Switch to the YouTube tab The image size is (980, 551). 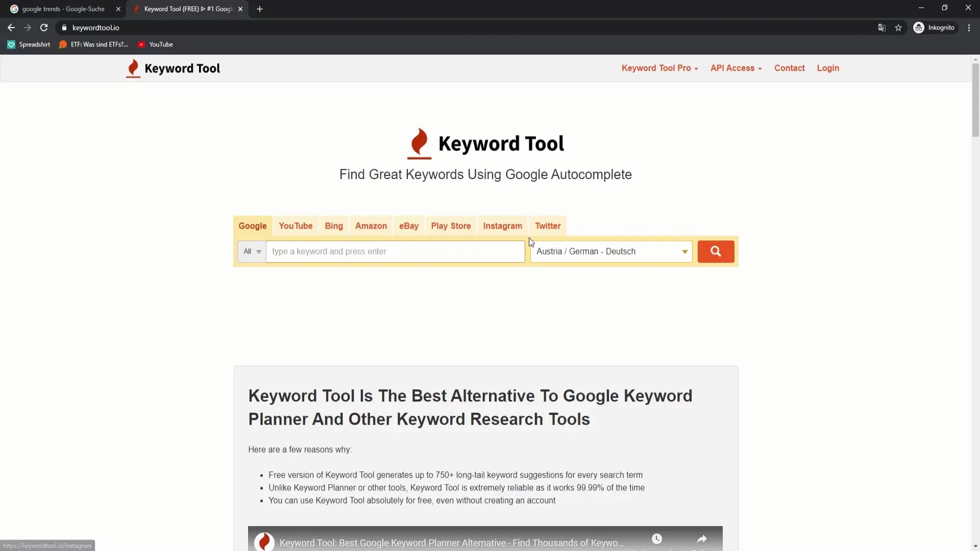(x=296, y=226)
